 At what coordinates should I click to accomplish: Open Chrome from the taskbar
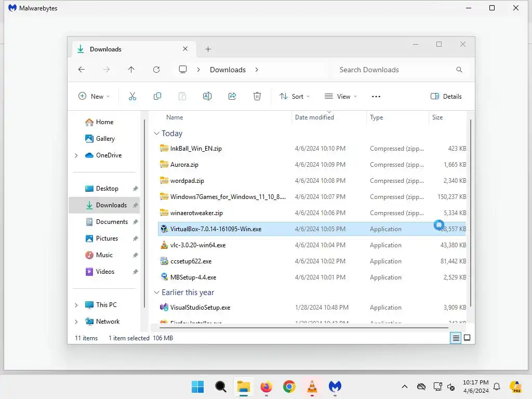(x=289, y=387)
